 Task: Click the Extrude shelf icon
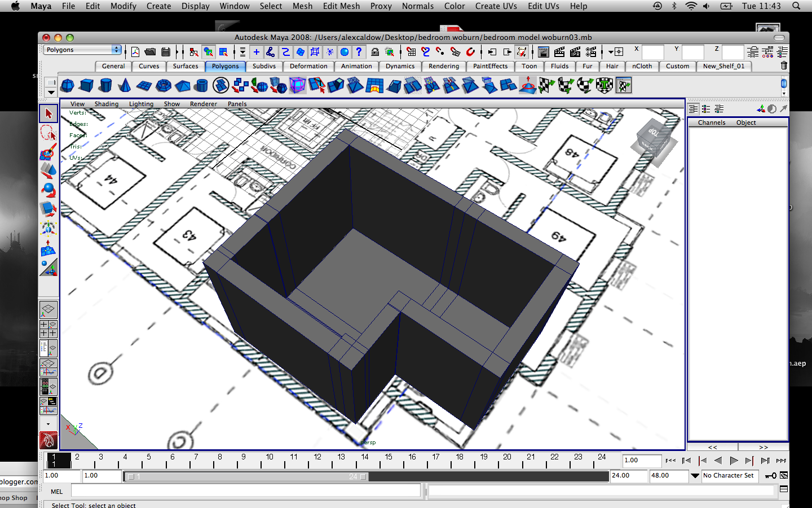pos(336,86)
